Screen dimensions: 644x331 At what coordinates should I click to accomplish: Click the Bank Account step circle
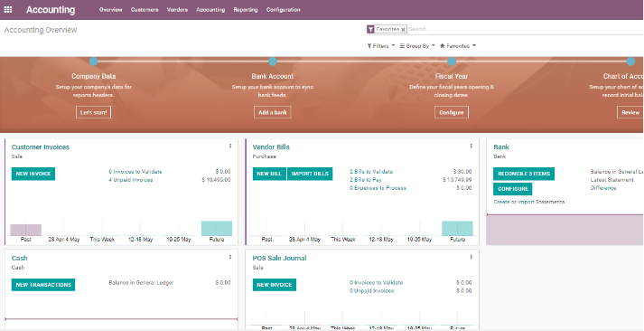(272, 61)
